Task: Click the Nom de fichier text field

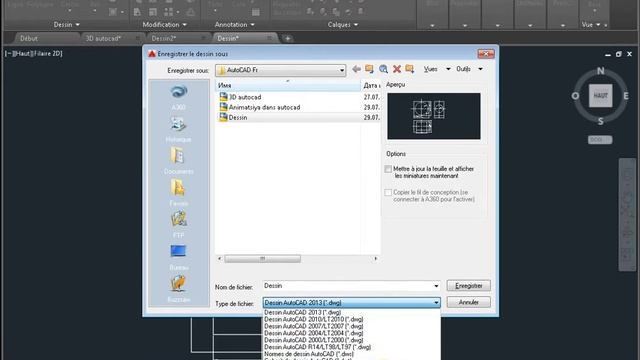Action: (347, 286)
